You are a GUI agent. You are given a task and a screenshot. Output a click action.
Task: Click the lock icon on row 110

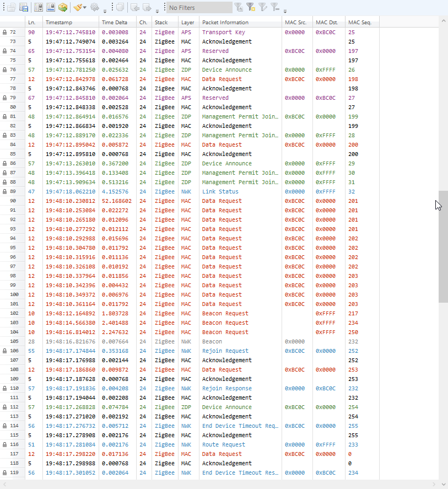(x=4, y=388)
